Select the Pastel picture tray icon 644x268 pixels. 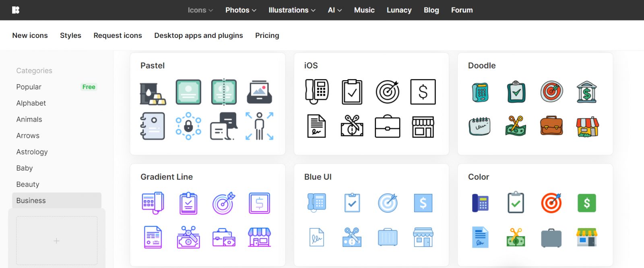click(x=260, y=92)
